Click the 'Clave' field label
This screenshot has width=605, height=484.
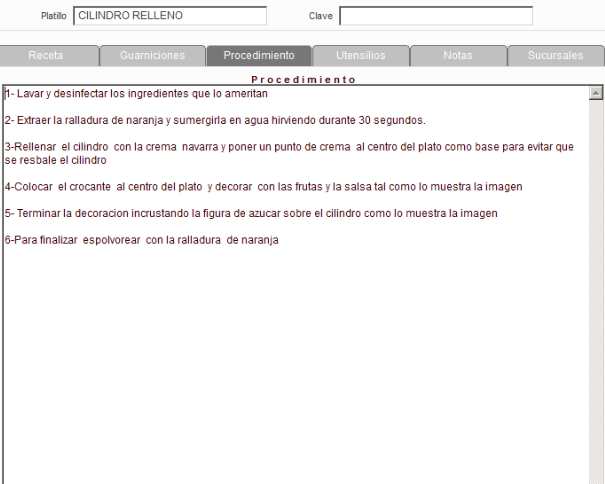320,17
